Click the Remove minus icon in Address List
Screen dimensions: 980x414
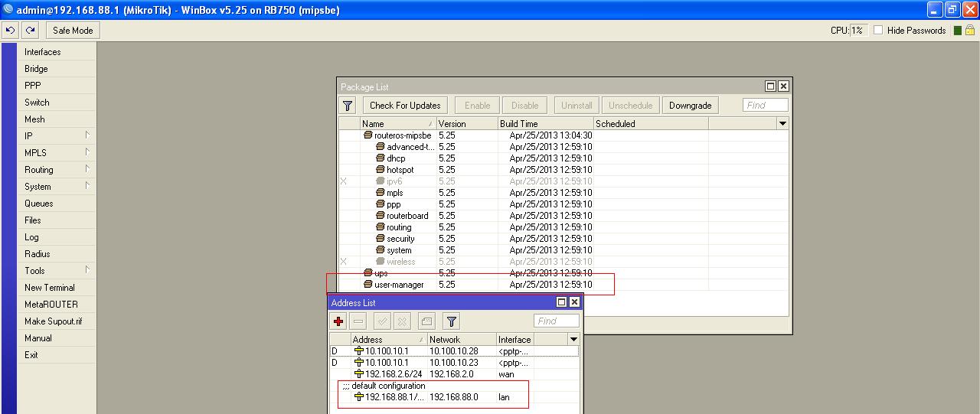(x=358, y=321)
